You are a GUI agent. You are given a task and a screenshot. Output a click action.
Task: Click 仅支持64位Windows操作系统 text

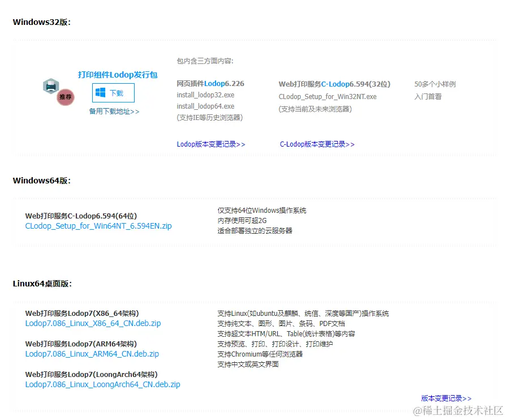click(261, 211)
